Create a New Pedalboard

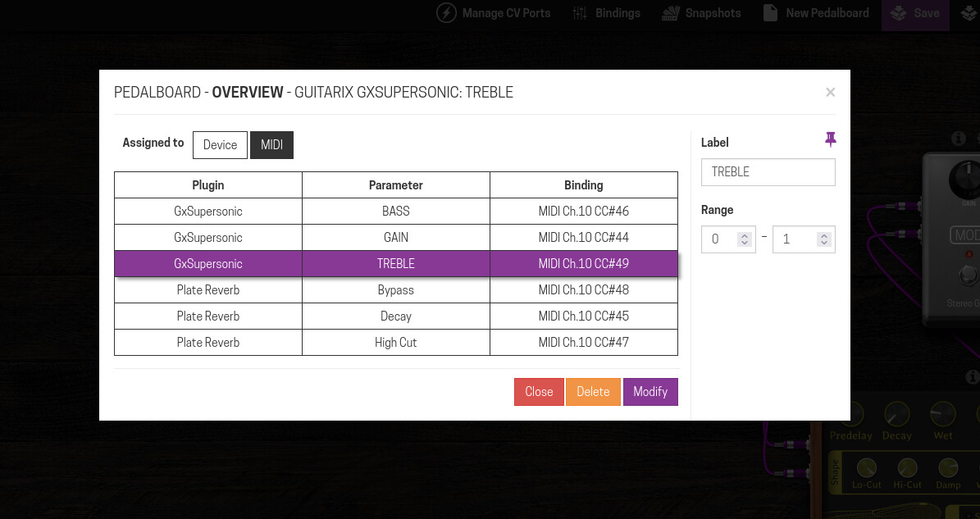click(815, 13)
